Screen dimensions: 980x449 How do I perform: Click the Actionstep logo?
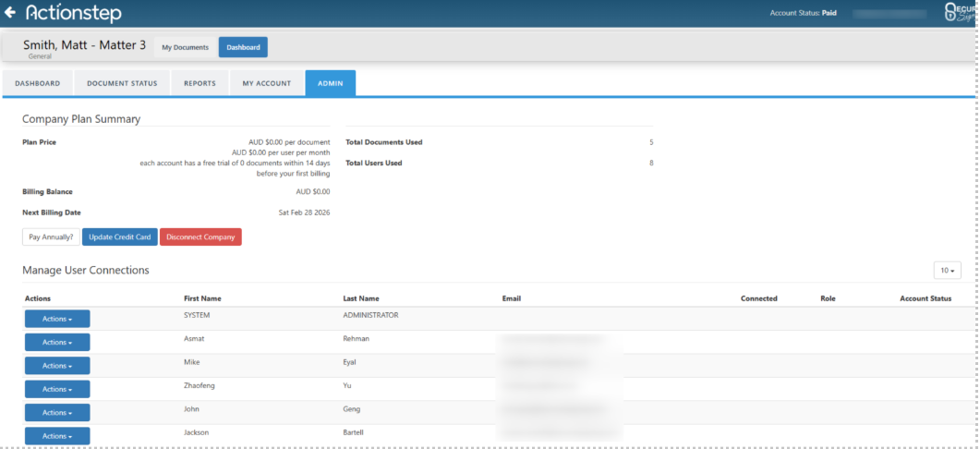(74, 13)
